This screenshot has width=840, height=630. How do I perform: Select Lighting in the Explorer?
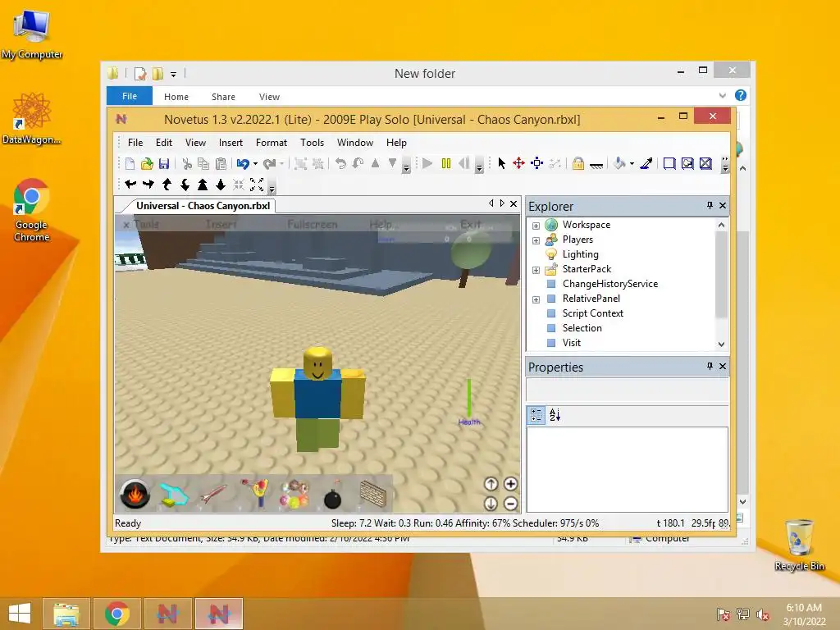[580, 254]
